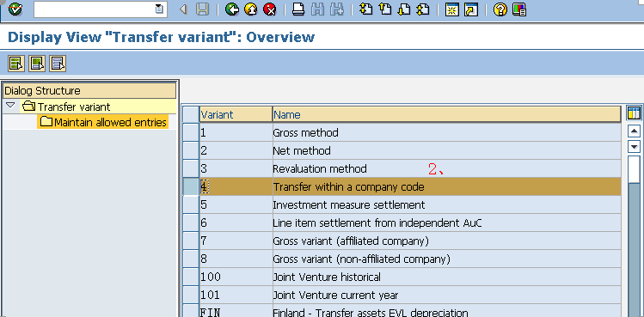Screen dimensions: 644x317
Task: Click 'Joint Venture historical' cell
Action: [x=447, y=277]
